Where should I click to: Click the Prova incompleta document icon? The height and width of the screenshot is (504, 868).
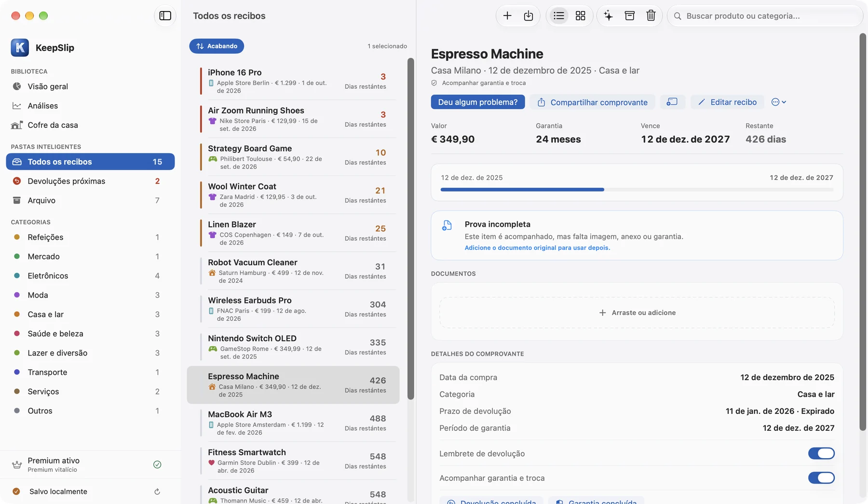click(x=447, y=225)
